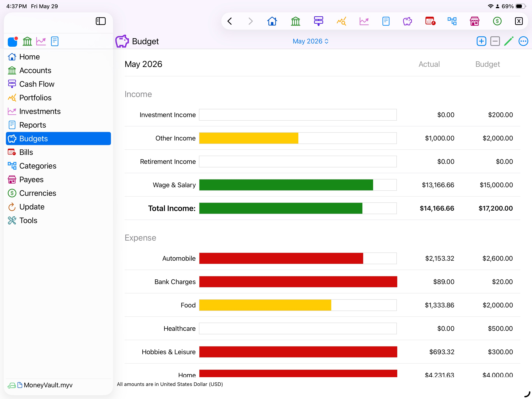Click the Expense section heading

click(140, 238)
